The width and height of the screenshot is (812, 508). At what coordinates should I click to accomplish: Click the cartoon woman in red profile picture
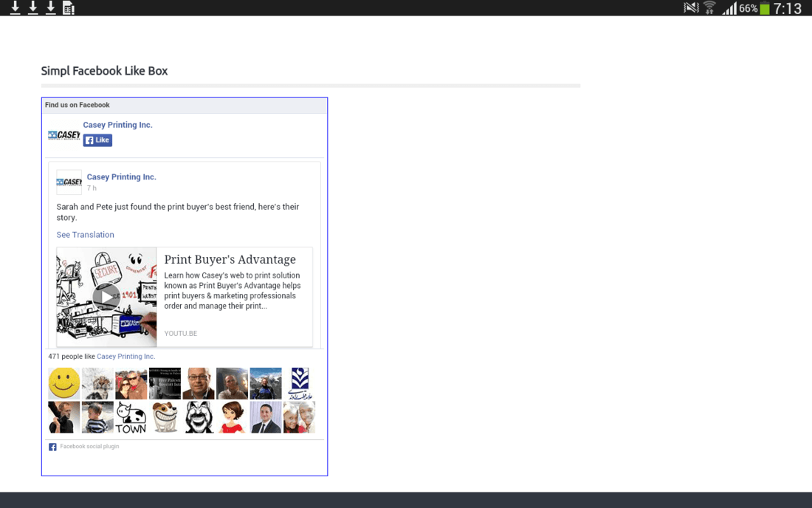tap(232, 417)
